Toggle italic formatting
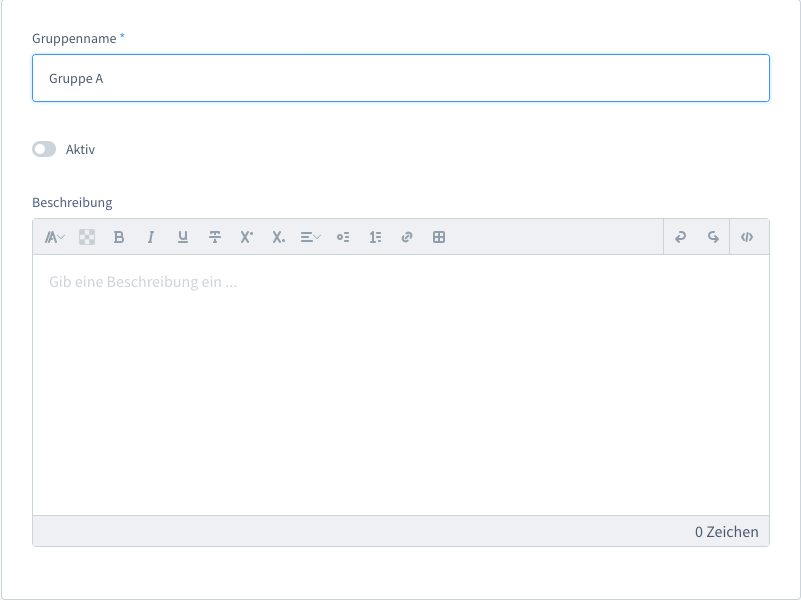Image resolution: width=801 pixels, height=600 pixels. click(x=151, y=237)
